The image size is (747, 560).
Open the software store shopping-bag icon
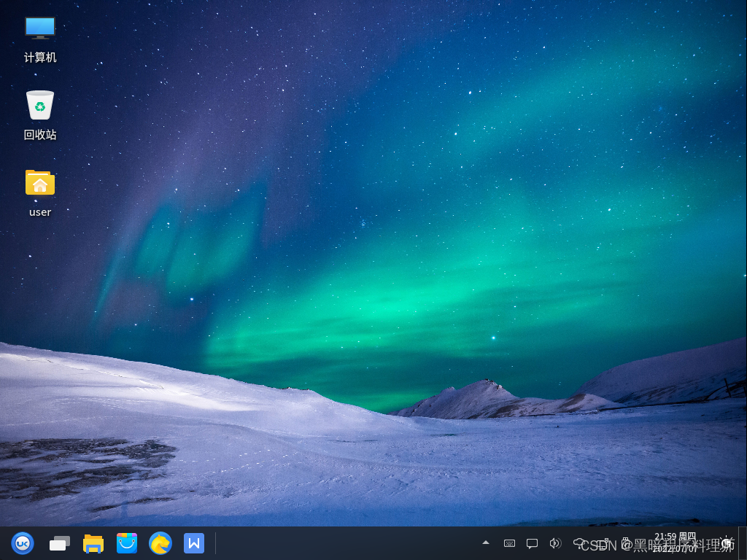pyautogui.click(x=127, y=543)
